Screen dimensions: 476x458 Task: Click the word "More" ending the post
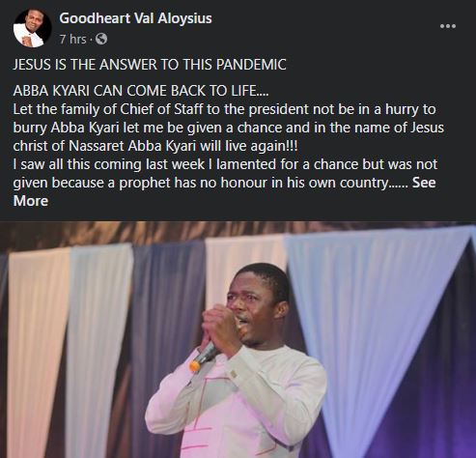pyautogui.click(x=31, y=201)
